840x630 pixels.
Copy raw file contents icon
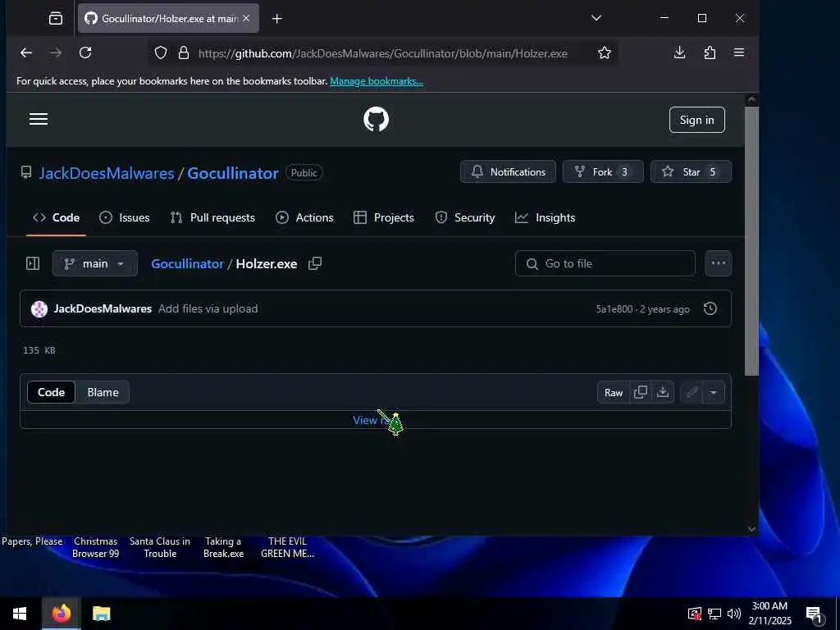pos(640,393)
